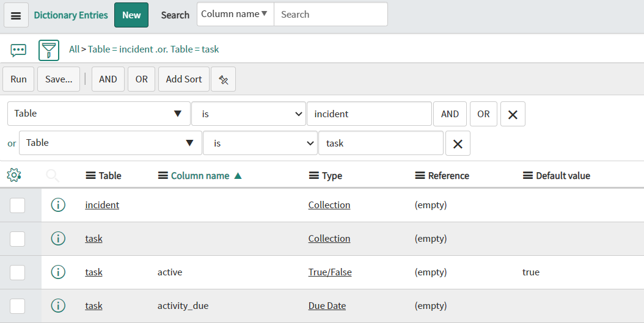Screen dimensions: 644x323
Task: Click (empty) reference in activity_due row
Action: coord(430,306)
